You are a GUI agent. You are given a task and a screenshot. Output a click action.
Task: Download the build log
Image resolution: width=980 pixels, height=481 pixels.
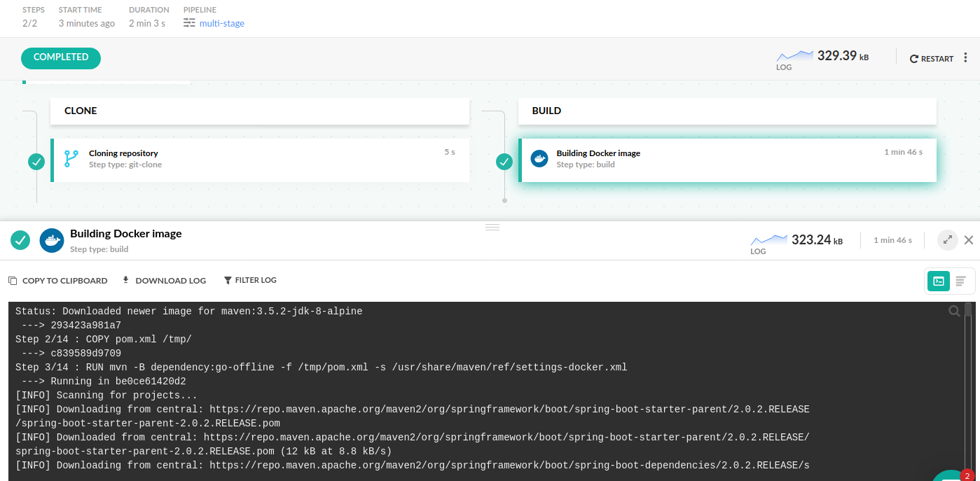point(164,280)
